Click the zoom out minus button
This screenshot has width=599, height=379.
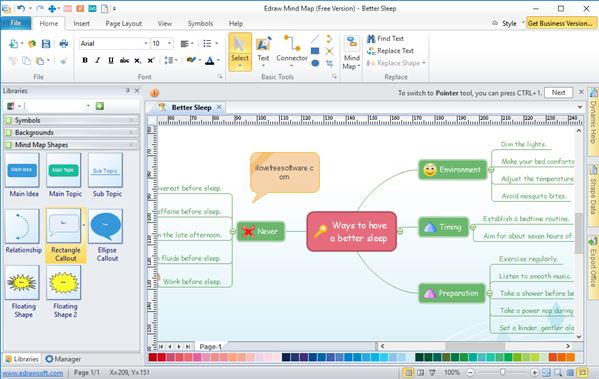471,372
